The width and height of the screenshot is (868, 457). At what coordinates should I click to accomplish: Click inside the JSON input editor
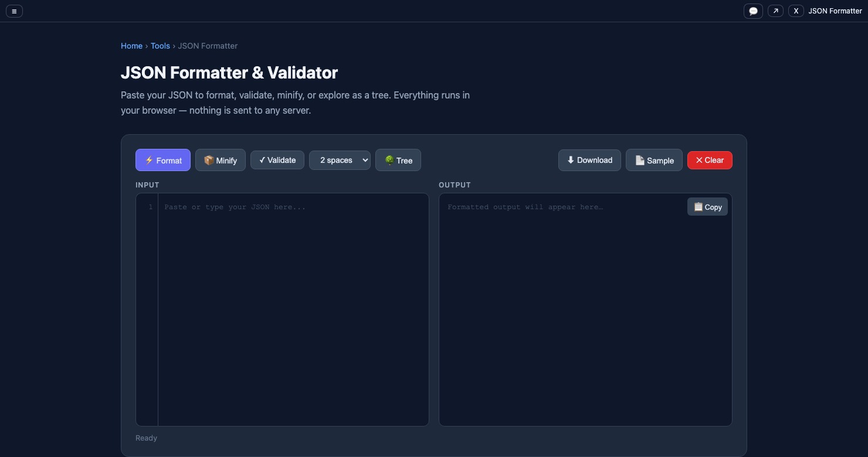pos(287,264)
